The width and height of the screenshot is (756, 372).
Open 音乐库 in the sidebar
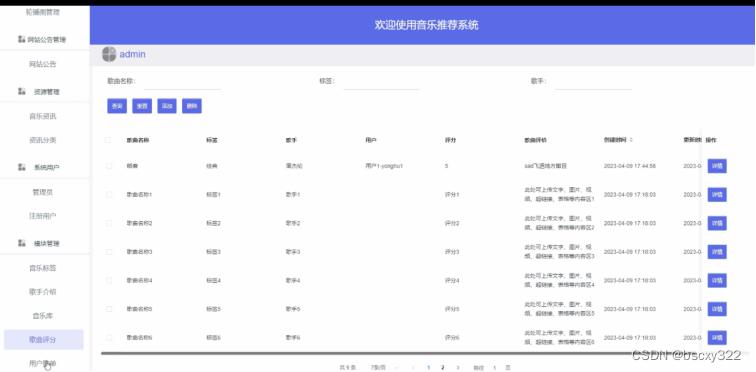[x=43, y=316]
